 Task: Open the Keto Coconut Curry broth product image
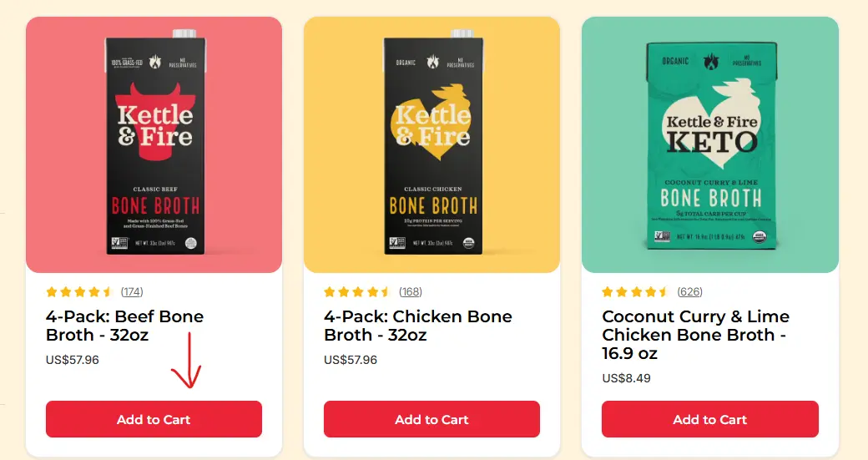coord(710,144)
